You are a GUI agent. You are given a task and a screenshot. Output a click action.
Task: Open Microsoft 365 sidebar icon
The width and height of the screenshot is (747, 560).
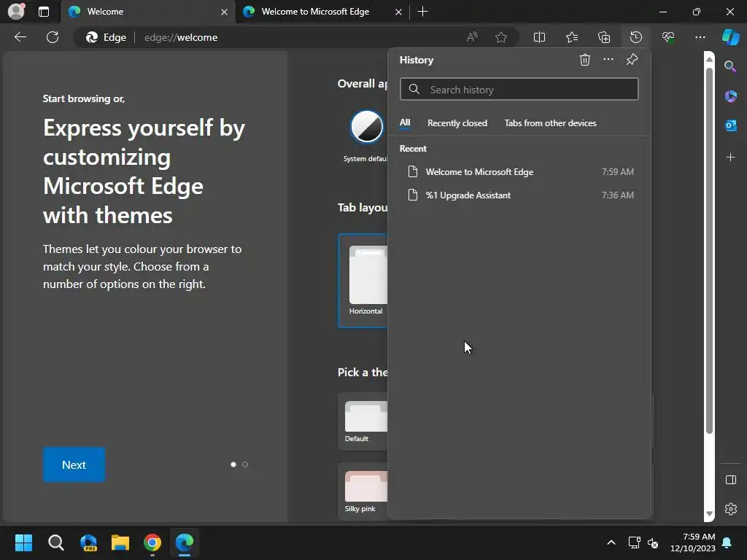pyautogui.click(x=730, y=96)
